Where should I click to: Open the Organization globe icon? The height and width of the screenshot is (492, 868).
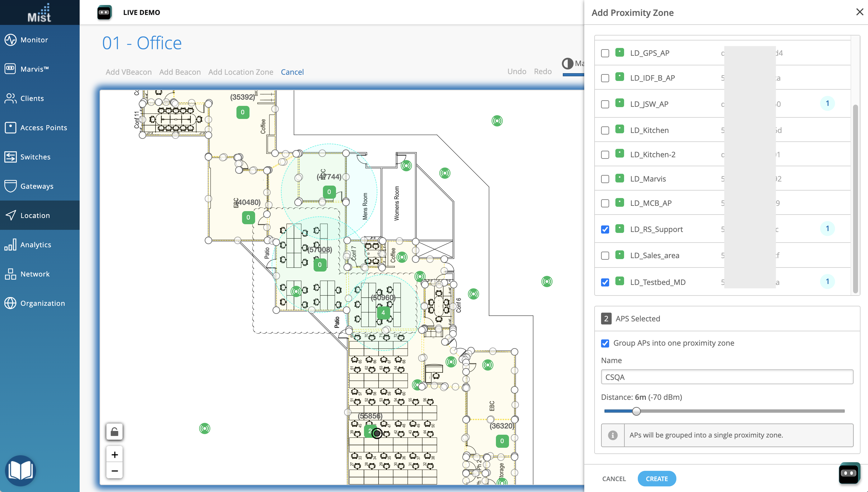[x=11, y=303]
